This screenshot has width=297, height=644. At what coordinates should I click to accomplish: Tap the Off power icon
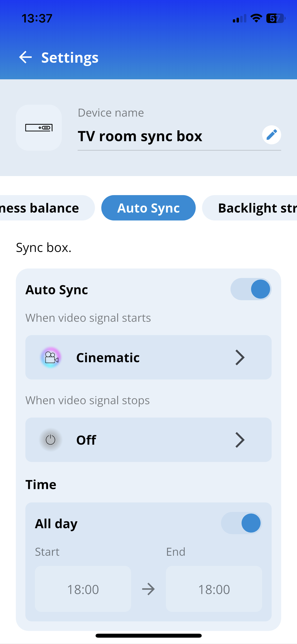(50, 440)
